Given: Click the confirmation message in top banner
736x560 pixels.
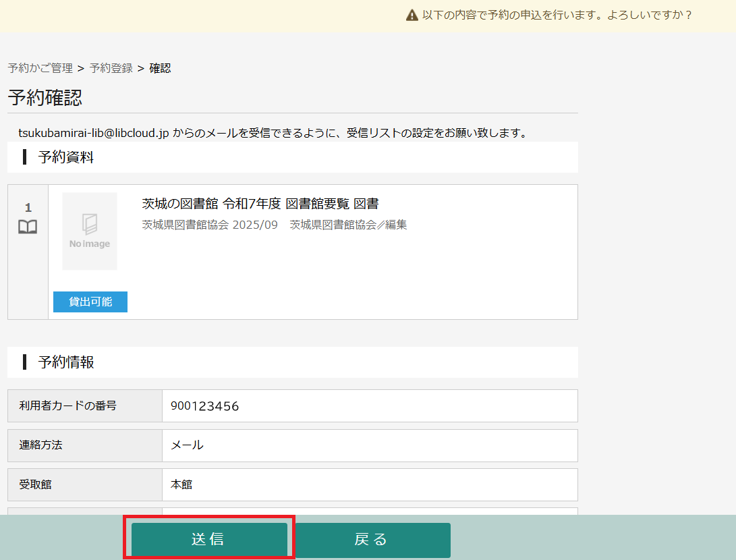Looking at the screenshot, I should point(557,15).
